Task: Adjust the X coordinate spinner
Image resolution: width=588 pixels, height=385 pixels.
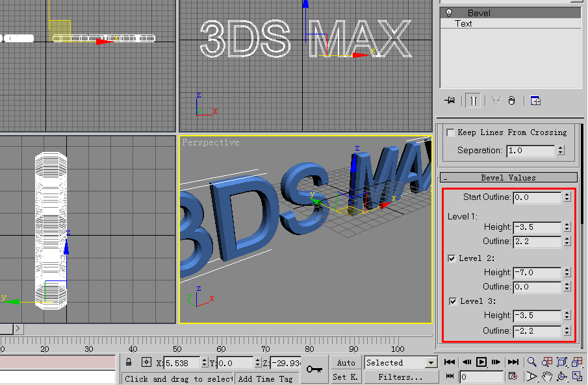Action: (x=205, y=362)
